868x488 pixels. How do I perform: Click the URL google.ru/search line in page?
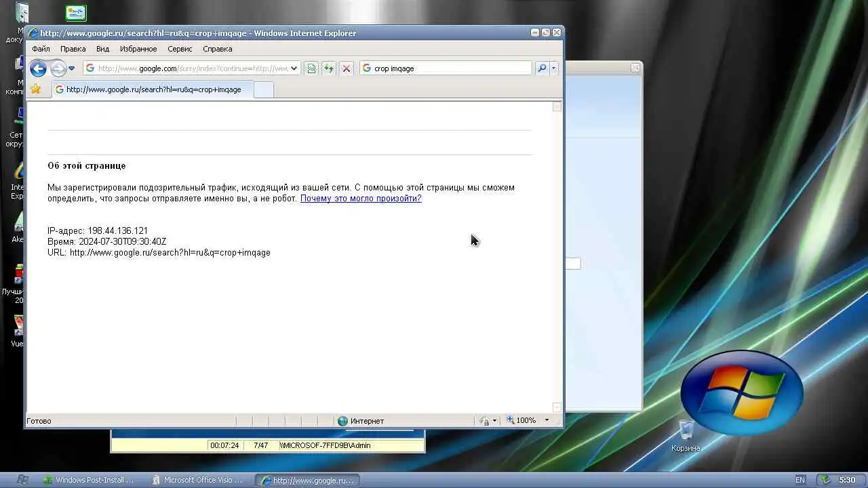pyautogui.click(x=159, y=252)
